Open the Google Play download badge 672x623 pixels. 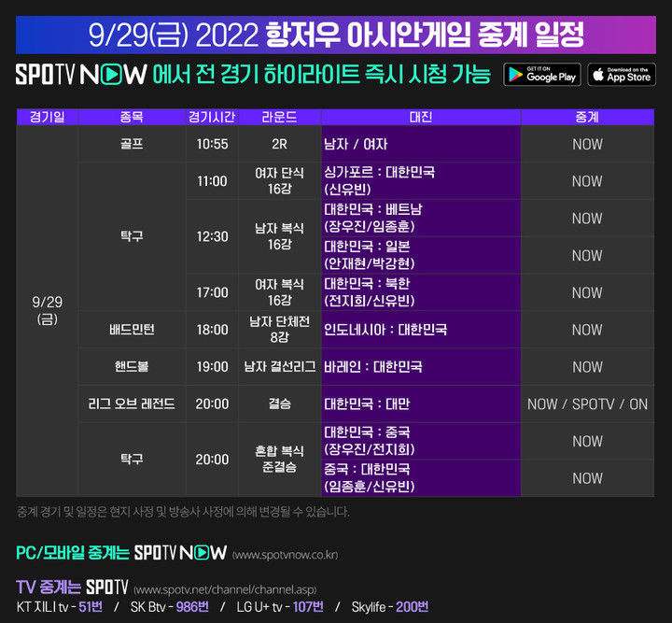point(542,75)
